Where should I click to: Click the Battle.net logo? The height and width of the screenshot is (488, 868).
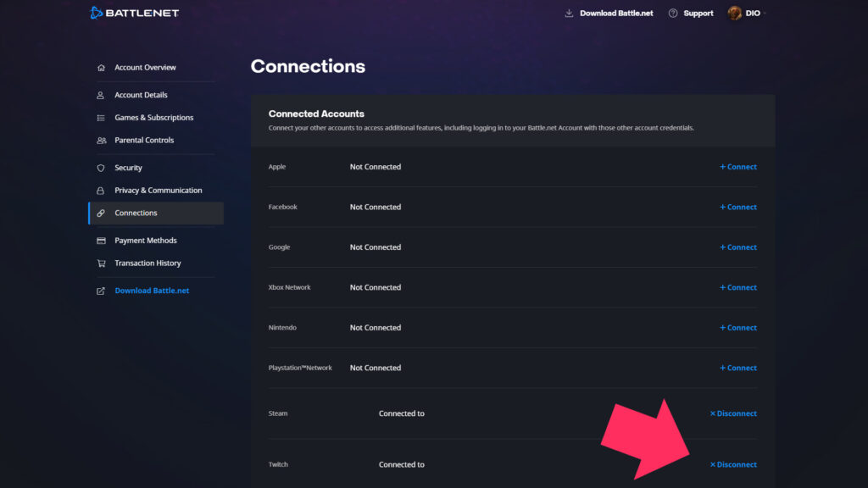pyautogui.click(x=135, y=13)
